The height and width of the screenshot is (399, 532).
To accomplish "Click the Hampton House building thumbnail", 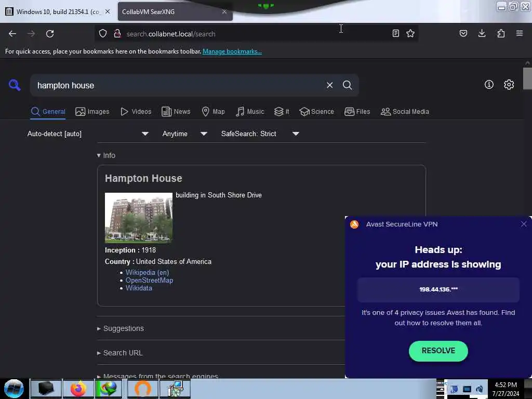I will point(138,218).
